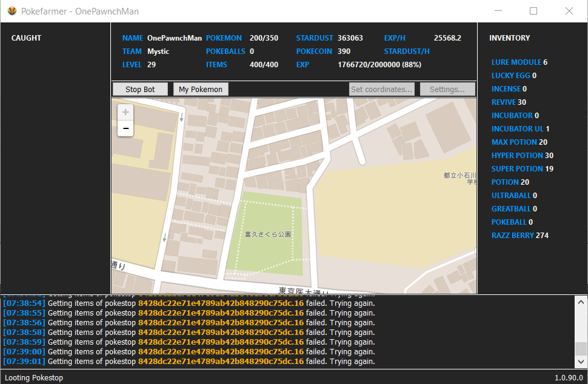Image resolution: width=588 pixels, height=384 pixels.
Task: Click the log scrollbar up arrow
Action: tap(581, 302)
